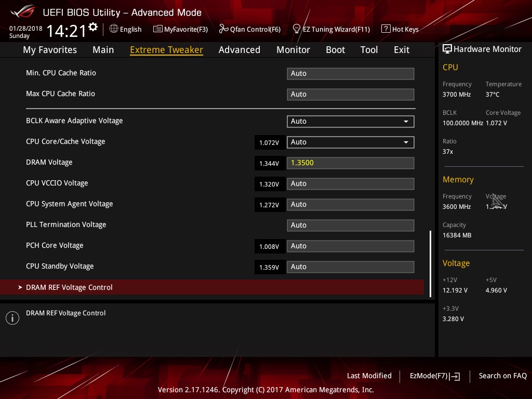The image size is (532, 399).
Task: Open the Tool tab
Action: click(369, 50)
